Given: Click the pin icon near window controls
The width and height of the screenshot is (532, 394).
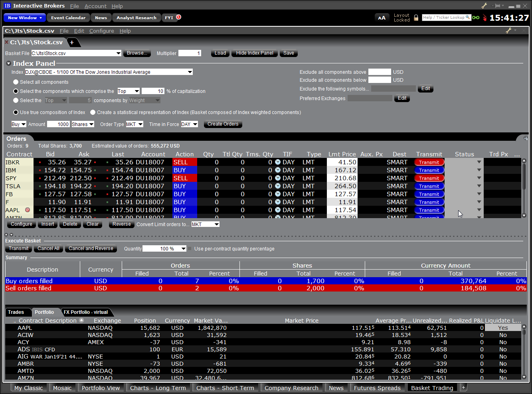Looking at the screenshot, I should tap(497, 5).
